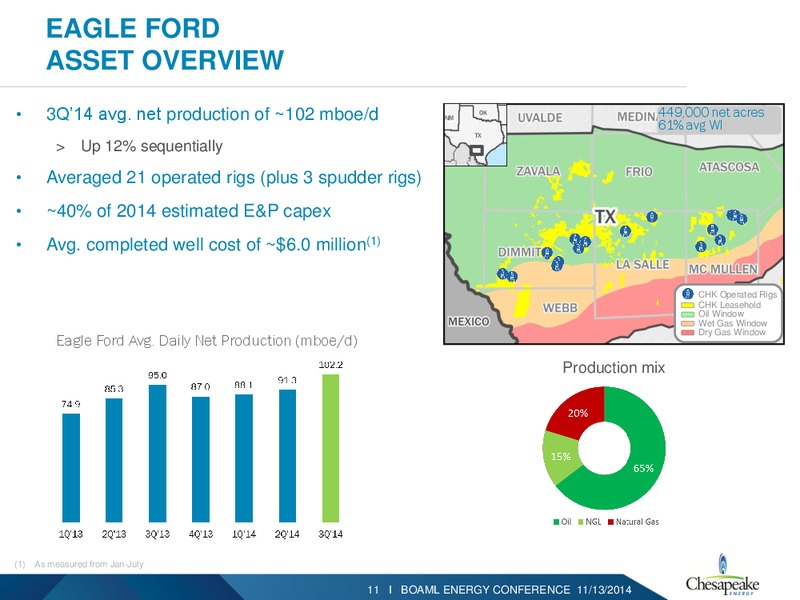The height and width of the screenshot is (600, 800).
Task: Click the NGL legend marker under donut chart
Action: [581, 522]
